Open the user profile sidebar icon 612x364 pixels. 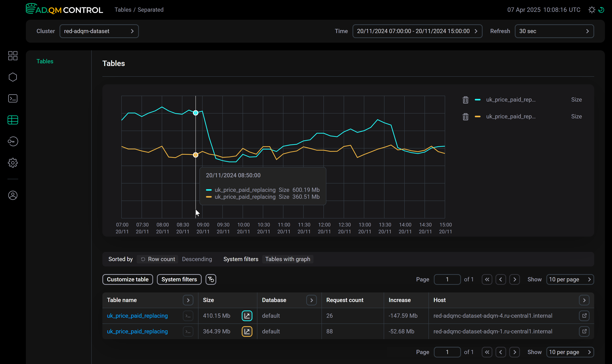coord(13,195)
